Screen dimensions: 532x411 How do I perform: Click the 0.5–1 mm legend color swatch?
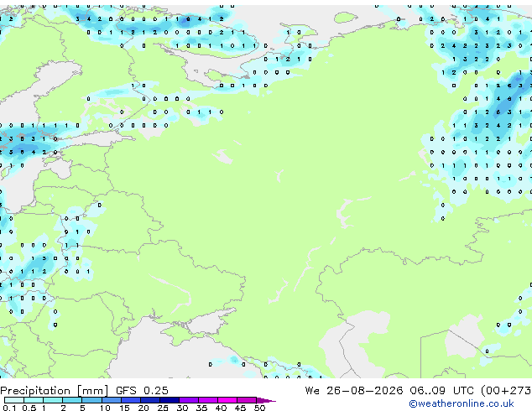point(34,400)
